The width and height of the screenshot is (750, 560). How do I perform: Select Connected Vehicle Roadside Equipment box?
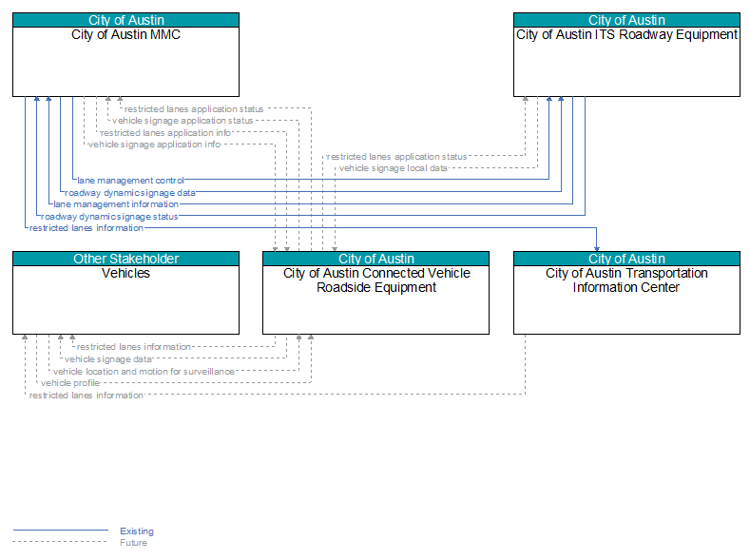pos(376,293)
